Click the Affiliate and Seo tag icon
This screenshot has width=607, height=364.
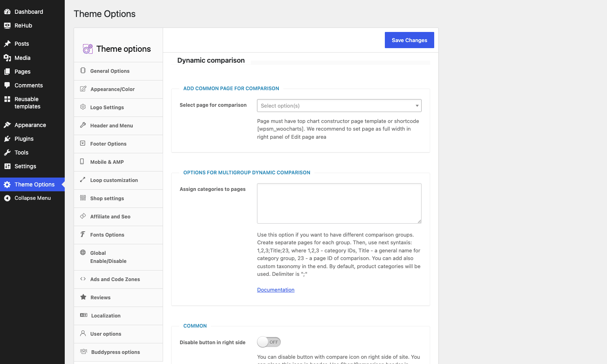click(x=83, y=216)
